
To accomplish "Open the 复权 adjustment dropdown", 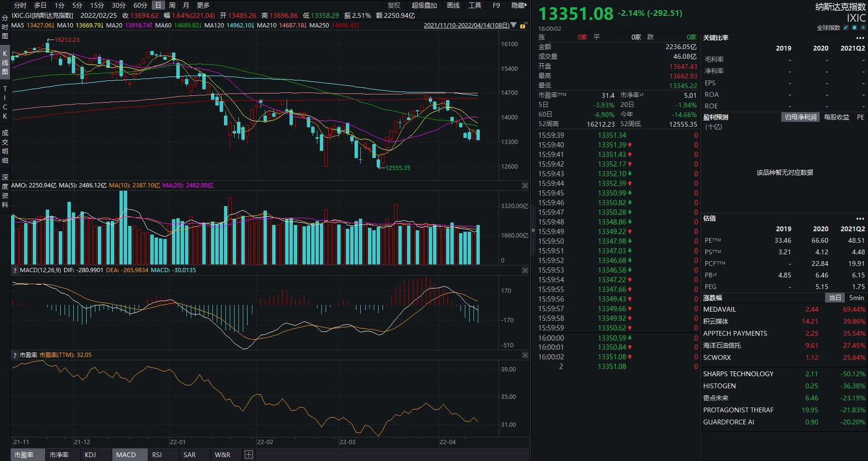I will tap(394, 5).
